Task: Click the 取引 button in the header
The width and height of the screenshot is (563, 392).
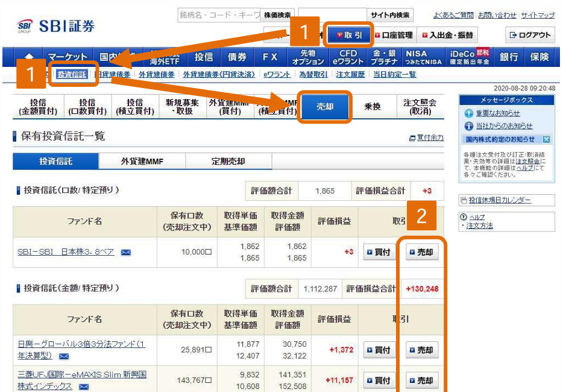Action: [348, 35]
